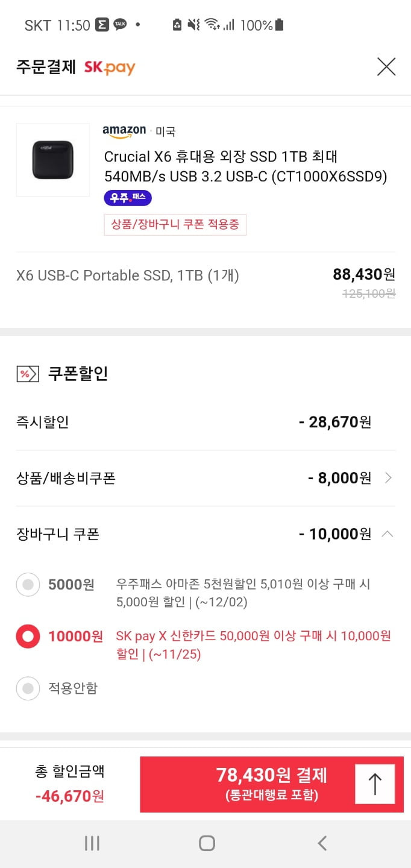
Task: Select the 적용안함 radio option
Action: (28, 688)
